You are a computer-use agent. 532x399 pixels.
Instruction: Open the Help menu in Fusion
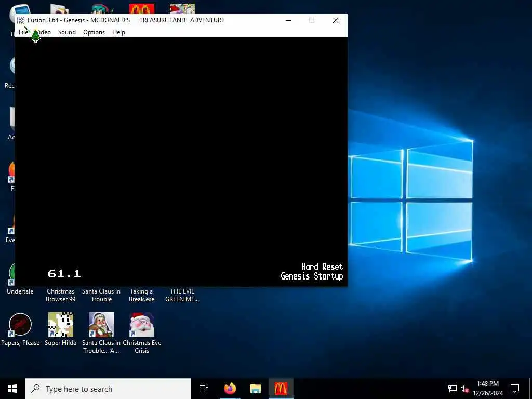click(118, 32)
